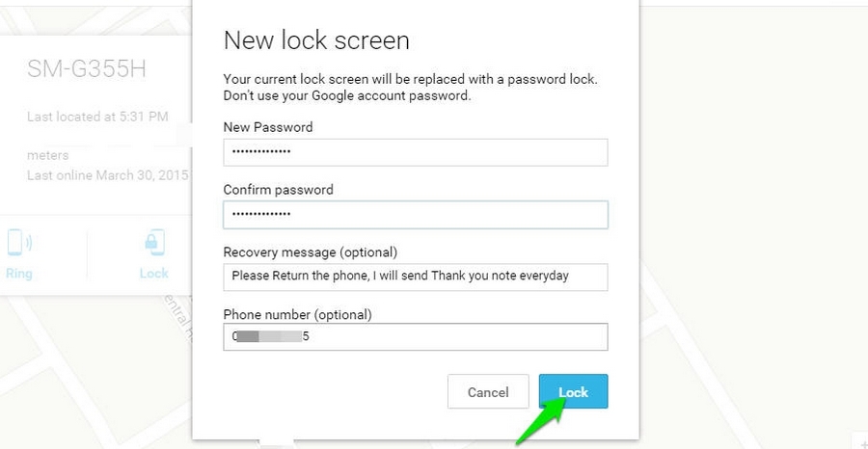Click the map area right of dialog
The height and width of the screenshot is (449, 868).
click(753, 222)
